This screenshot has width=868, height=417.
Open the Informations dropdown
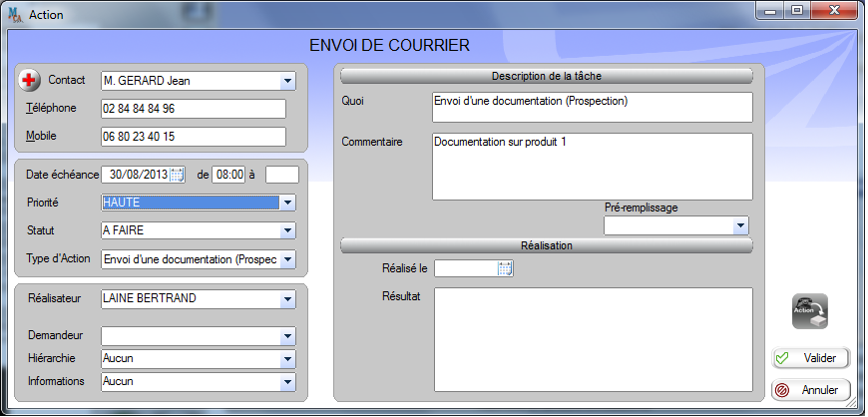[287, 382]
